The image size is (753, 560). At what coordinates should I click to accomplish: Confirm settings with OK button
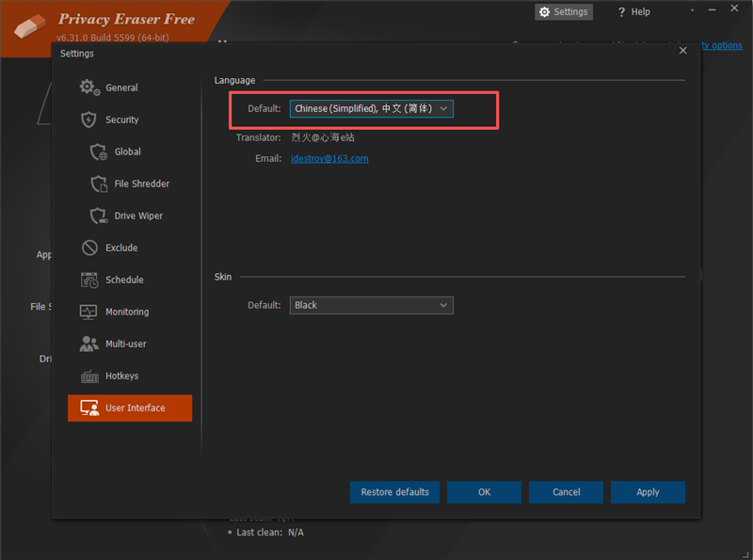(x=484, y=492)
